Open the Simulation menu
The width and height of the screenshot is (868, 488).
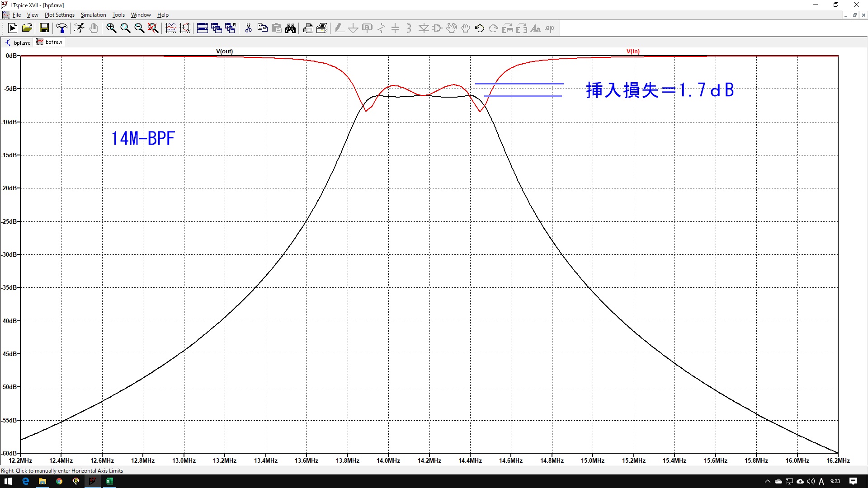93,15
